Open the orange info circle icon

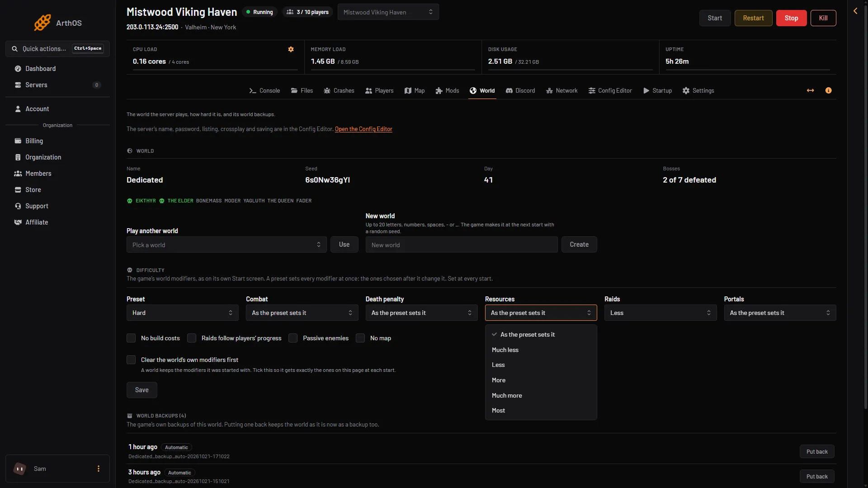829,91
